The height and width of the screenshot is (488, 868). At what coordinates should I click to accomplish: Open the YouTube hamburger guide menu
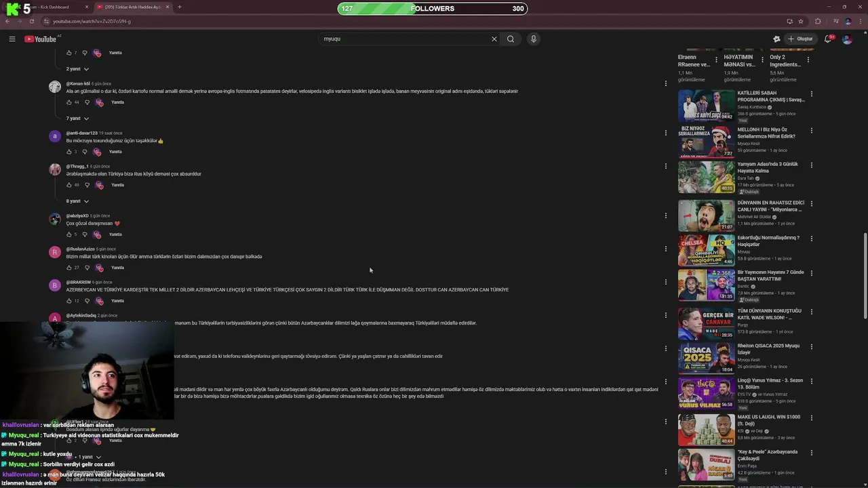click(12, 39)
